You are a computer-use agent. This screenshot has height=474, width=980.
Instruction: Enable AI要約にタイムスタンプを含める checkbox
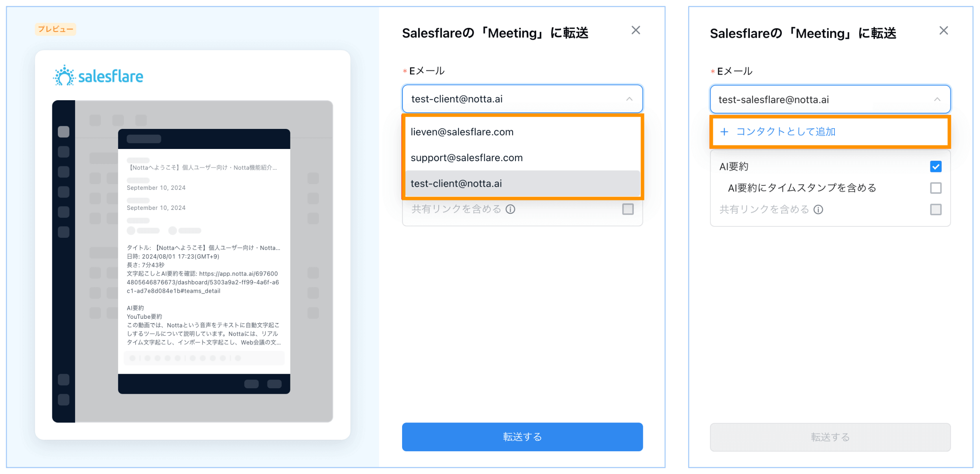pos(936,188)
